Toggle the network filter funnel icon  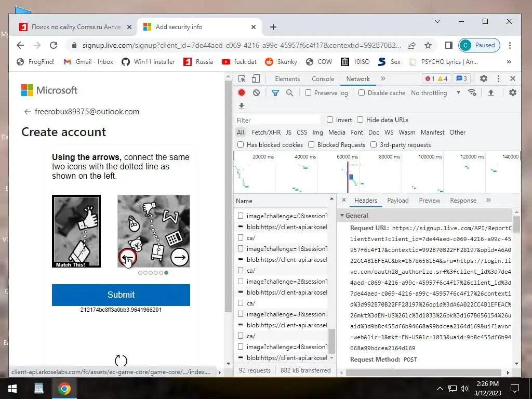275,92
